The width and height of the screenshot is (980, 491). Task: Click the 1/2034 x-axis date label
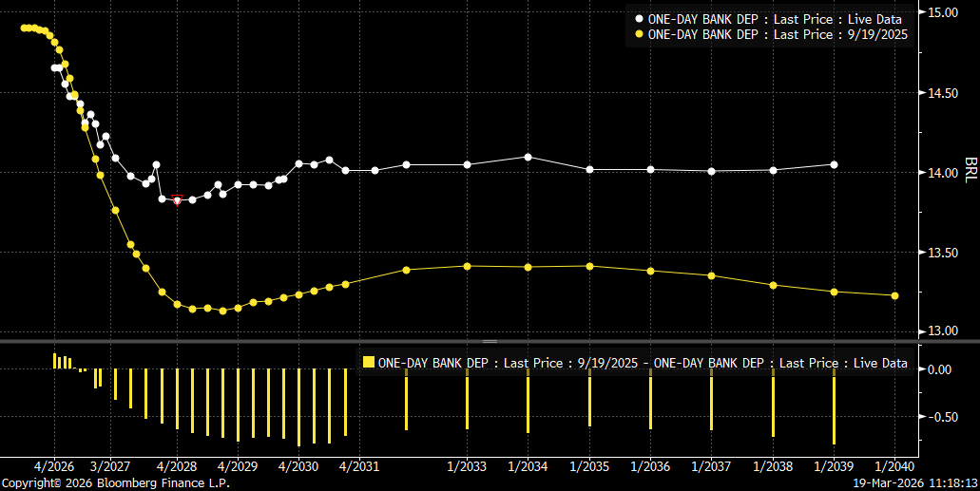point(528,466)
